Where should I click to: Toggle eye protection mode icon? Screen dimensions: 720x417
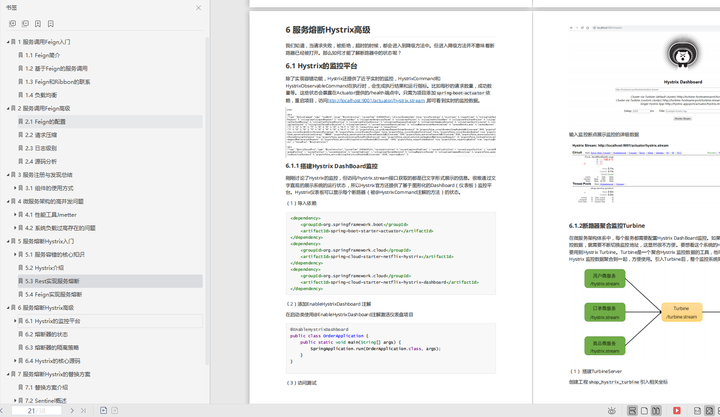tap(611, 411)
